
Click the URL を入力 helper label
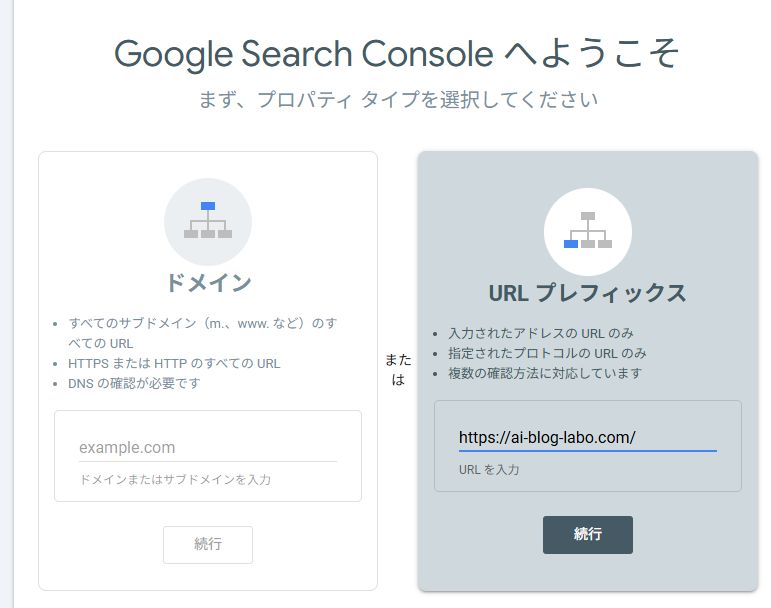click(489, 469)
